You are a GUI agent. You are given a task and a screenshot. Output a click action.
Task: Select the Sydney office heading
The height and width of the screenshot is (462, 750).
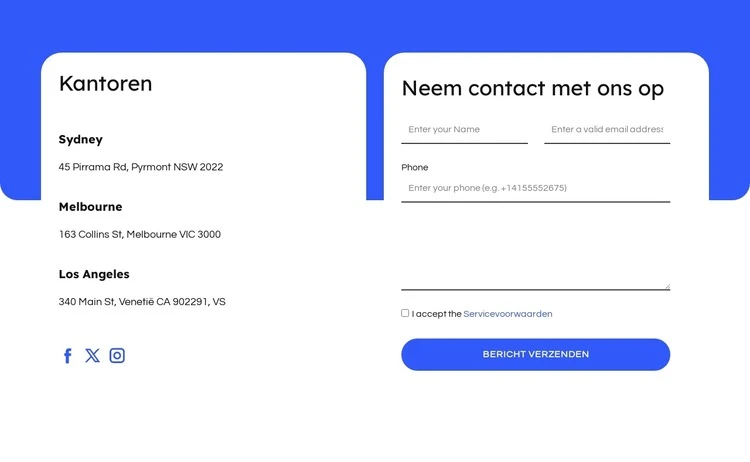tap(81, 140)
